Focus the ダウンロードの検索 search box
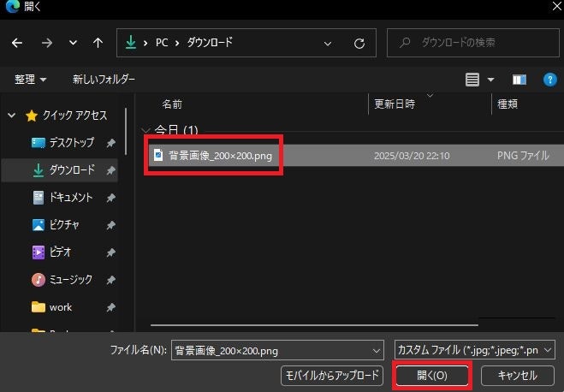Viewport: 564px width, 392px height. pos(473,43)
